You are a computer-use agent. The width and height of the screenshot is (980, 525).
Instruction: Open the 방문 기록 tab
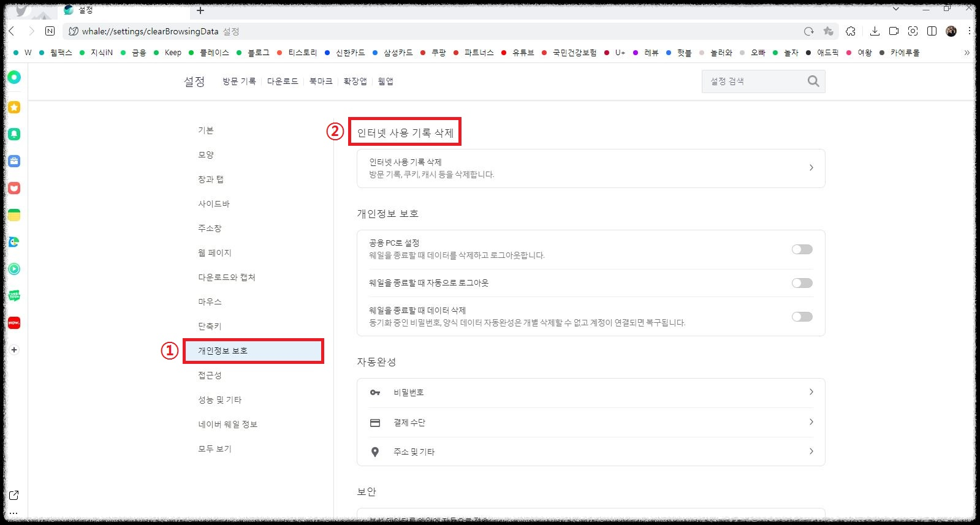239,81
